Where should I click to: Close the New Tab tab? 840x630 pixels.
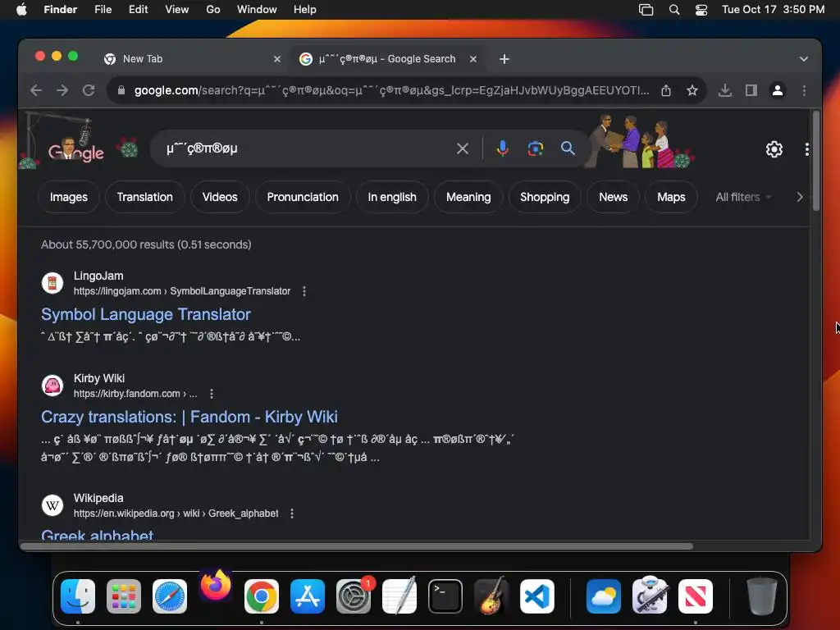[277, 59]
